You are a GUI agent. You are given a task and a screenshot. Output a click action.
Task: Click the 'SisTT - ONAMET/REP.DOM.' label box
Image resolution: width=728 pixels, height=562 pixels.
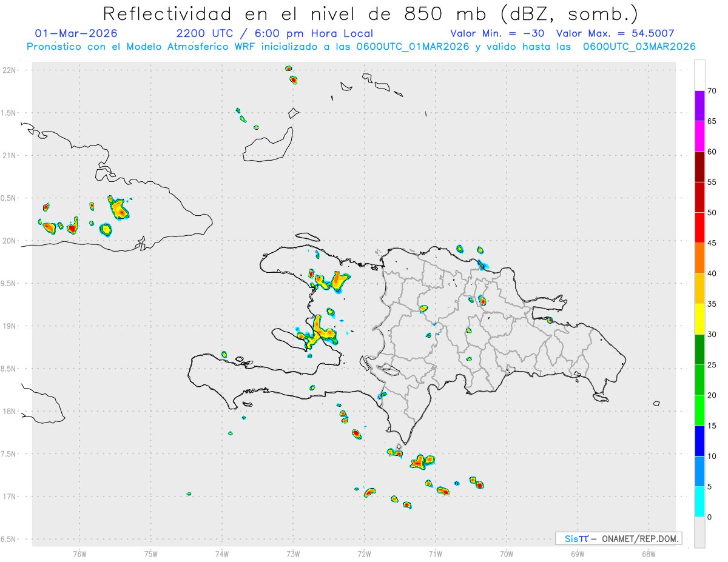coord(618,538)
